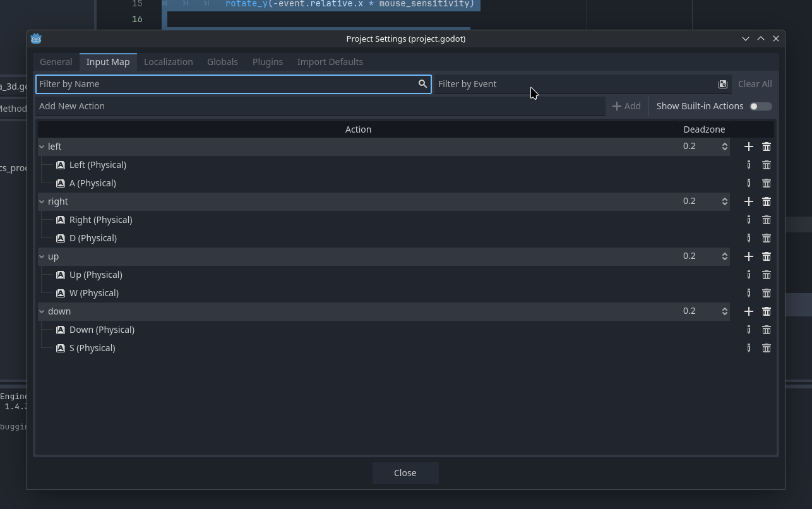Toggle Show Built-in Actions switch
This screenshot has height=509, width=812.
tap(760, 106)
